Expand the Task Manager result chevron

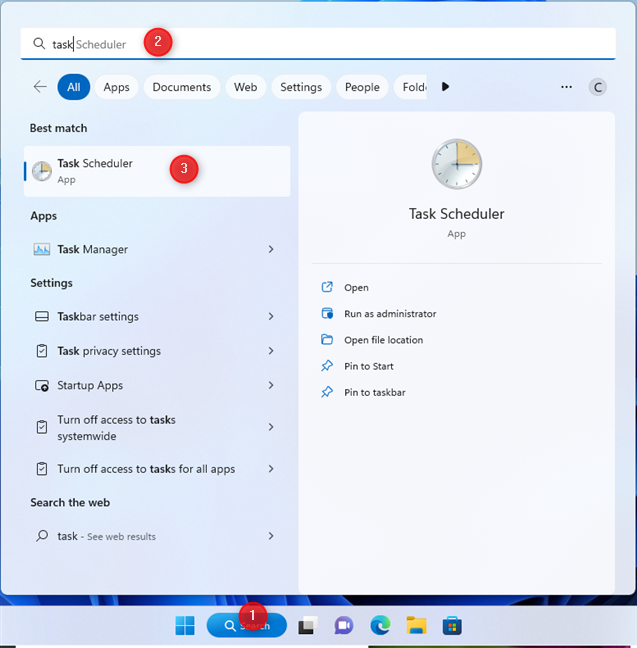[x=271, y=249]
